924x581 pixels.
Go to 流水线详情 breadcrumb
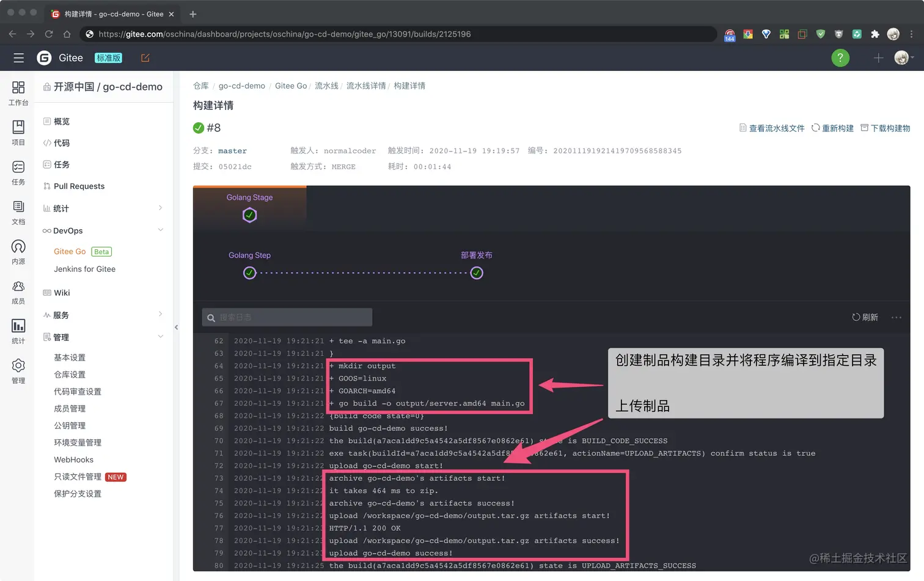pyautogui.click(x=366, y=86)
